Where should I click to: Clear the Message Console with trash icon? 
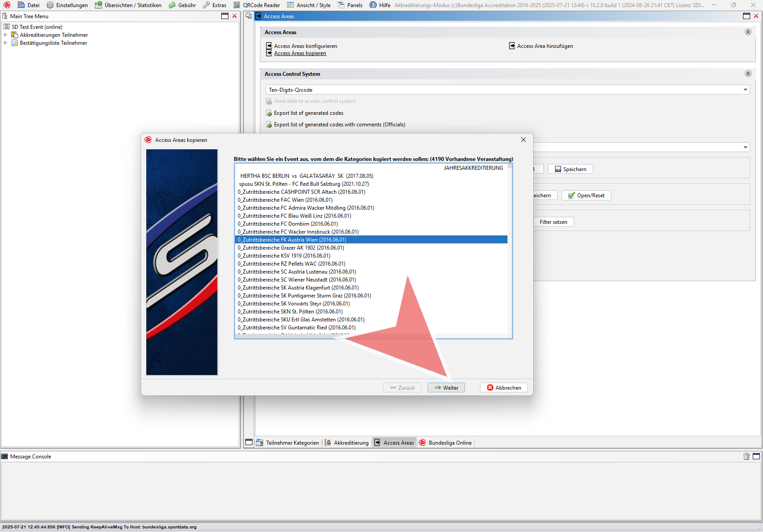click(747, 456)
